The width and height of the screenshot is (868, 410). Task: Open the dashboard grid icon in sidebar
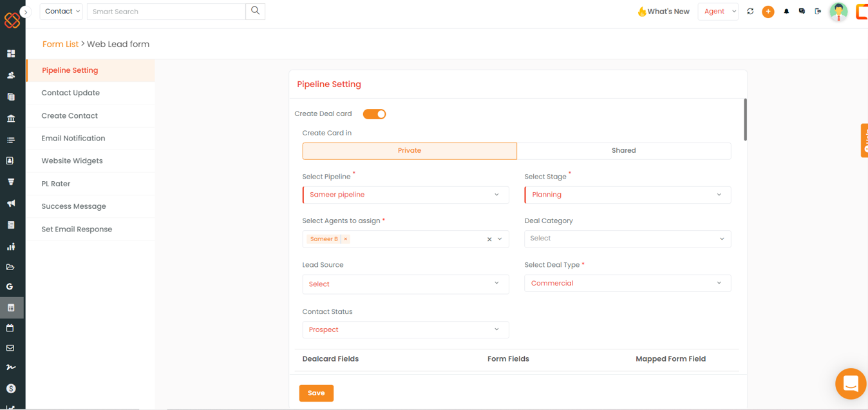pyautogui.click(x=11, y=54)
